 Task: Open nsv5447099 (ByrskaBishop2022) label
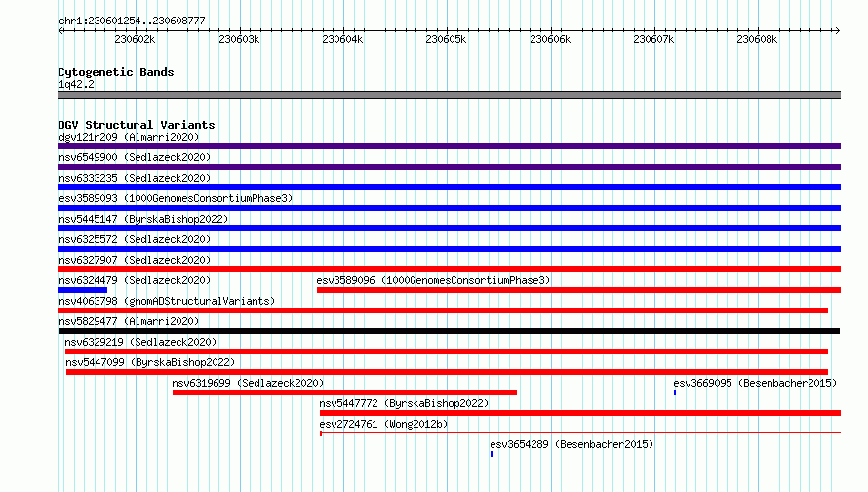[x=150, y=362]
